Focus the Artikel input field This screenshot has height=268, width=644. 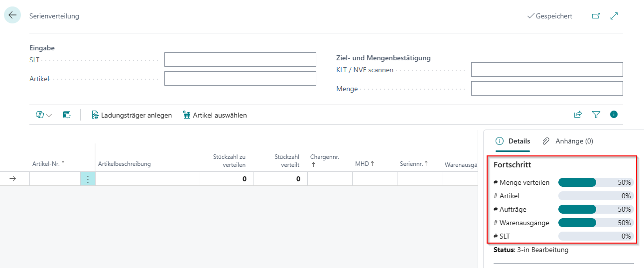240,79
